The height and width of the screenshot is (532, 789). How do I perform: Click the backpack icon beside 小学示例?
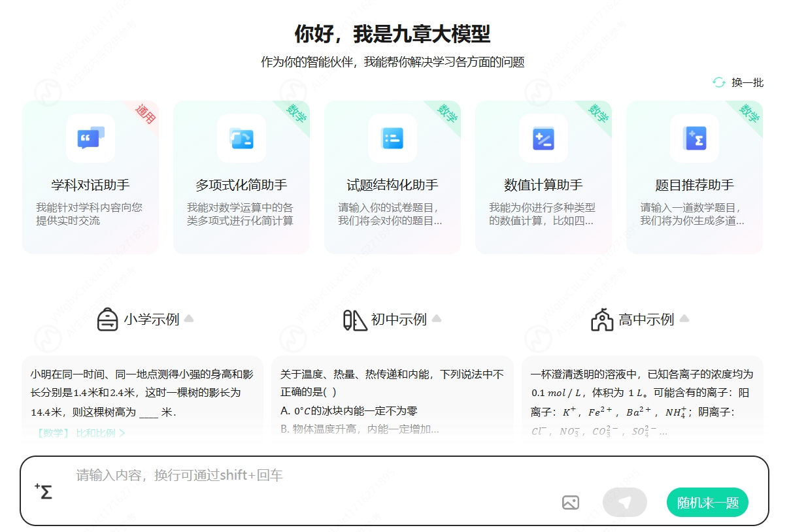click(x=109, y=318)
